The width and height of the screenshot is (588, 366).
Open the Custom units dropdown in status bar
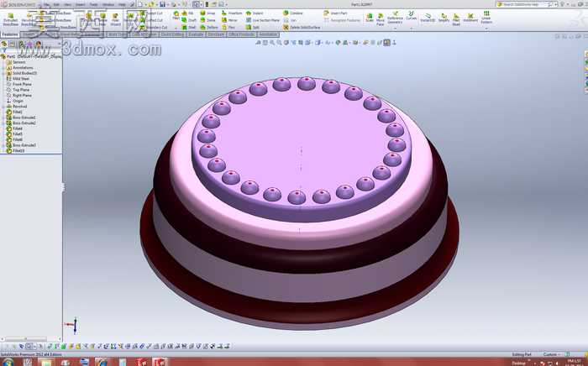click(551, 354)
